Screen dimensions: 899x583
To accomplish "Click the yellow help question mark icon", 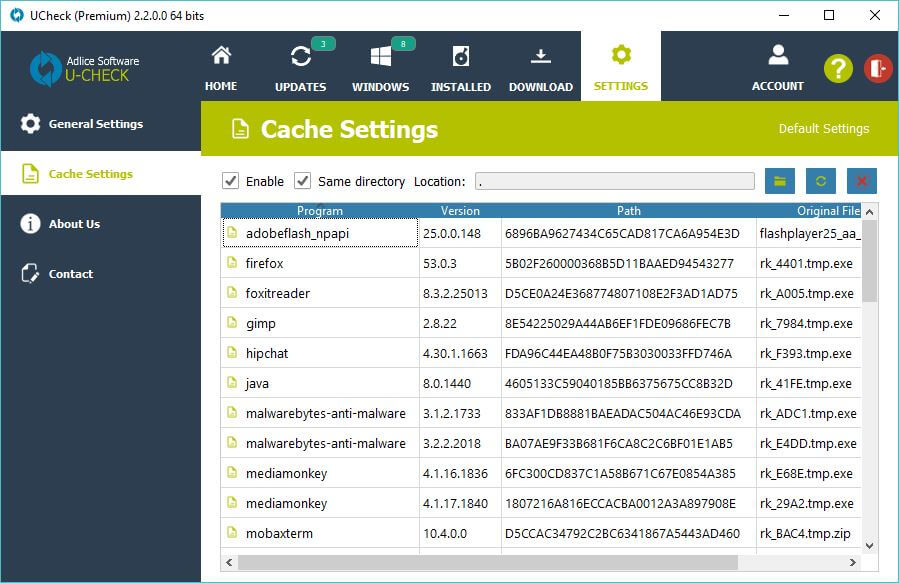I will [838, 68].
